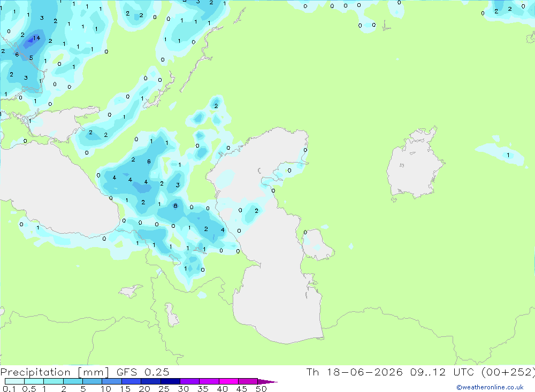
Task: Select the violet swatch between 30 and 35
Action: pyautogui.click(x=189, y=381)
